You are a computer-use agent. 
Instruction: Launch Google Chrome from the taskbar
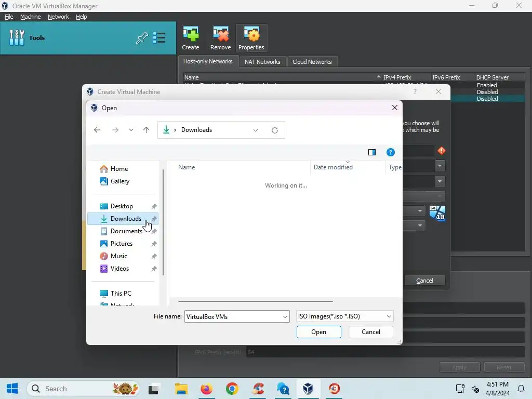pos(232,389)
